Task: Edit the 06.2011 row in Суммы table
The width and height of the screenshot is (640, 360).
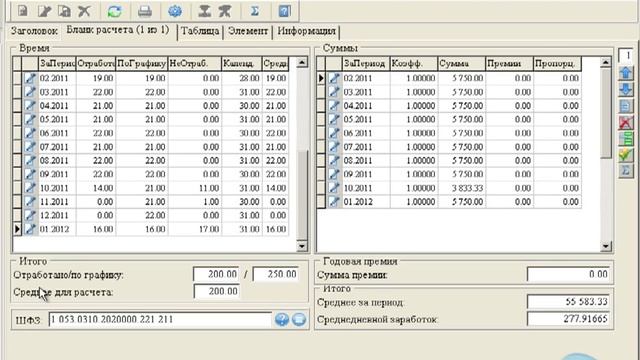Action: tap(334, 133)
